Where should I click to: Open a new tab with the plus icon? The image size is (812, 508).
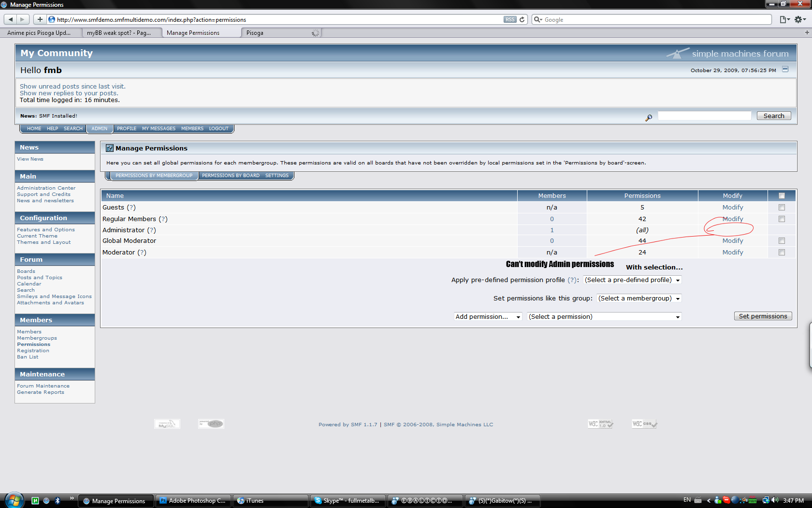(x=807, y=32)
